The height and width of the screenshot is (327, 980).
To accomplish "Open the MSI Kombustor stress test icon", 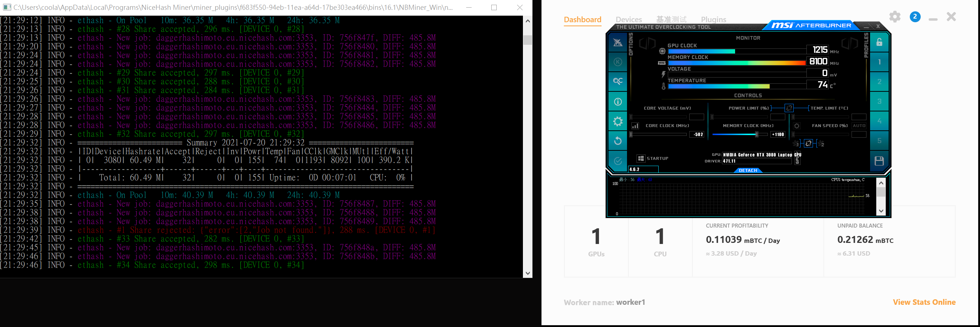I will (618, 42).
